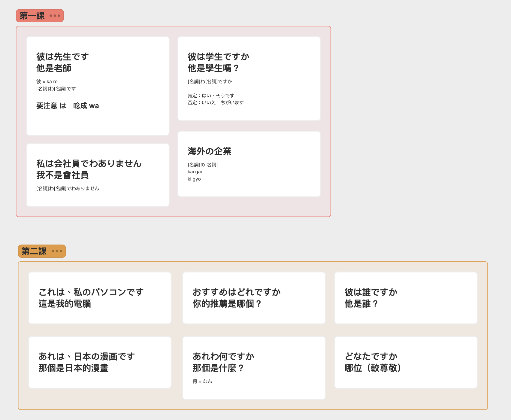Click the reading ki gyo
Viewport: 511px width, 420px height.
pos(194,179)
